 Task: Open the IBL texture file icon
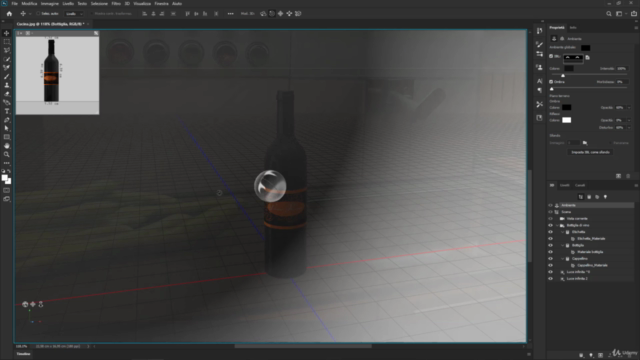588,58
